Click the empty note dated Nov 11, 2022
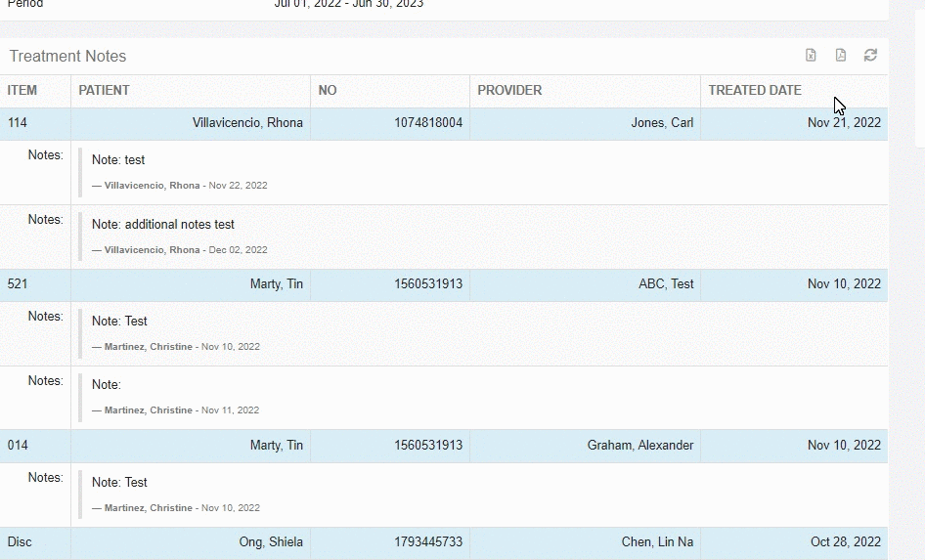925x560 pixels. (107, 384)
